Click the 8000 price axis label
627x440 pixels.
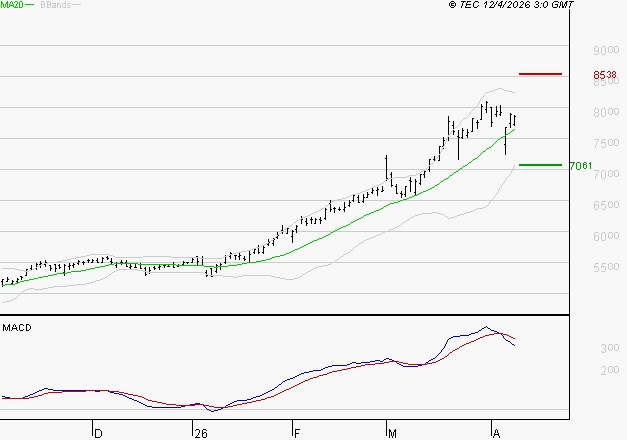pos(606,112)
